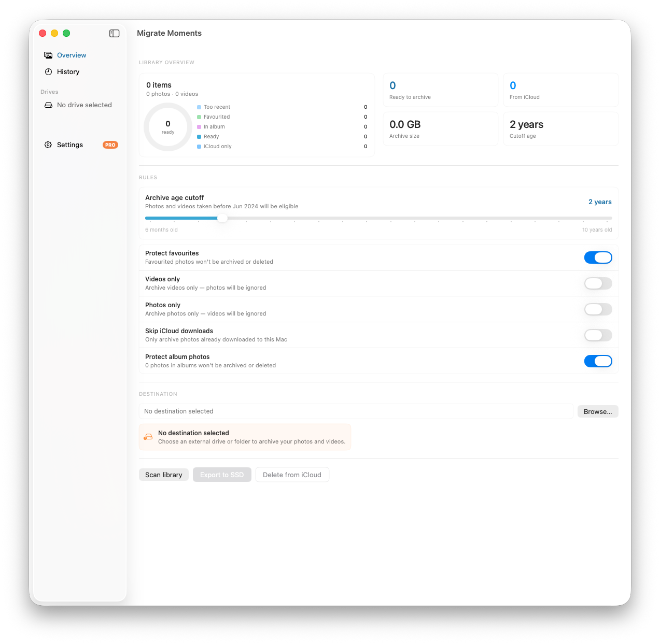The image size is (660, 644).
Task: Click the Archive age cutoff slider thumb
Action: click(222, 218)
